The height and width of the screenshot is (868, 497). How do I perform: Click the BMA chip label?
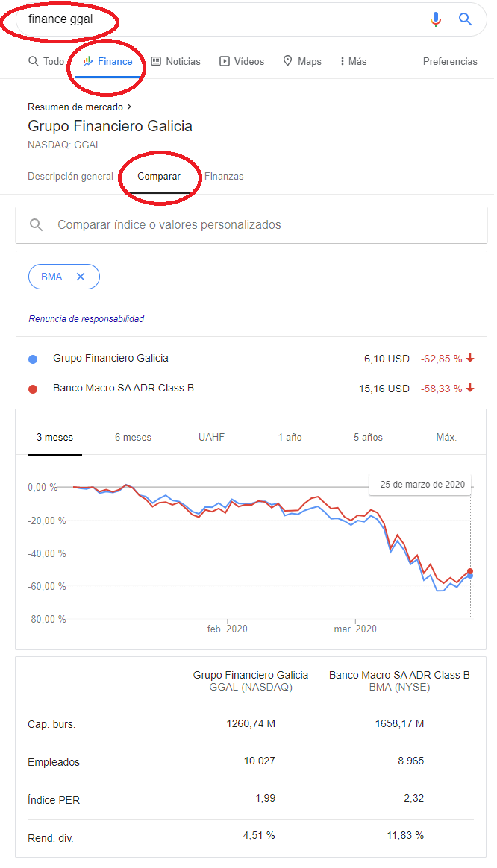(51, 277)
